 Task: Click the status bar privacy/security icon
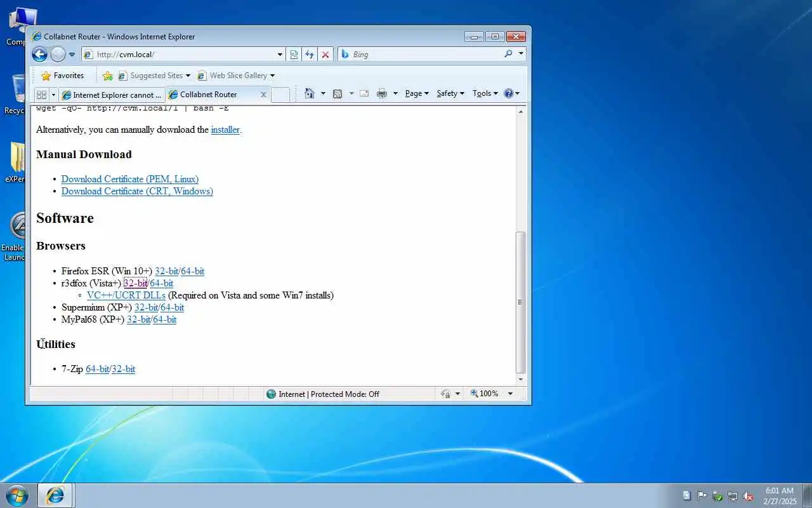(446, 394)
